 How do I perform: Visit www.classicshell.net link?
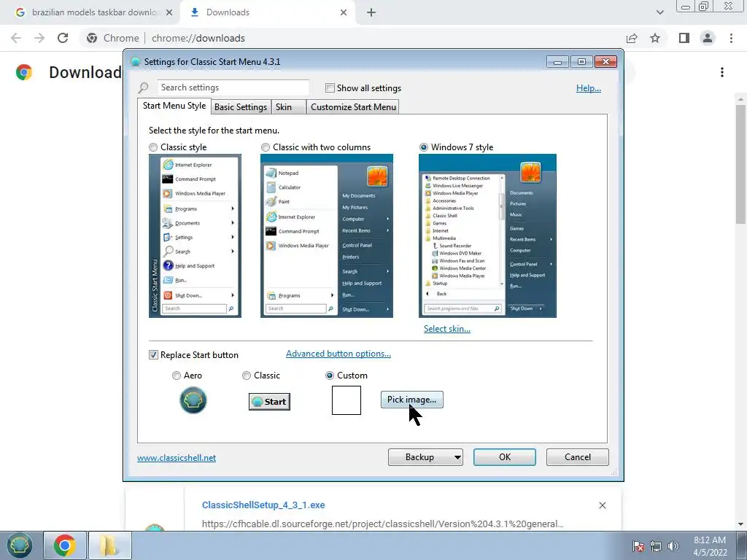pyautogui.click(x=177, y=458)
